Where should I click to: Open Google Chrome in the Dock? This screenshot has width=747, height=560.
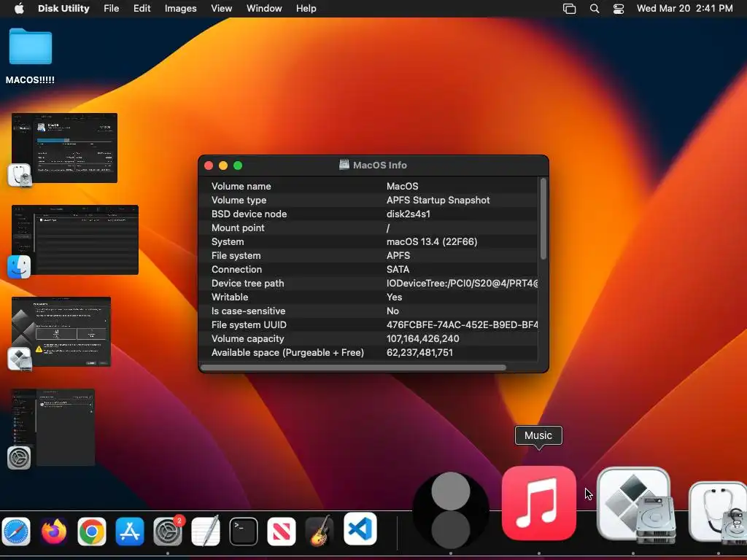[x=91, y=531]
